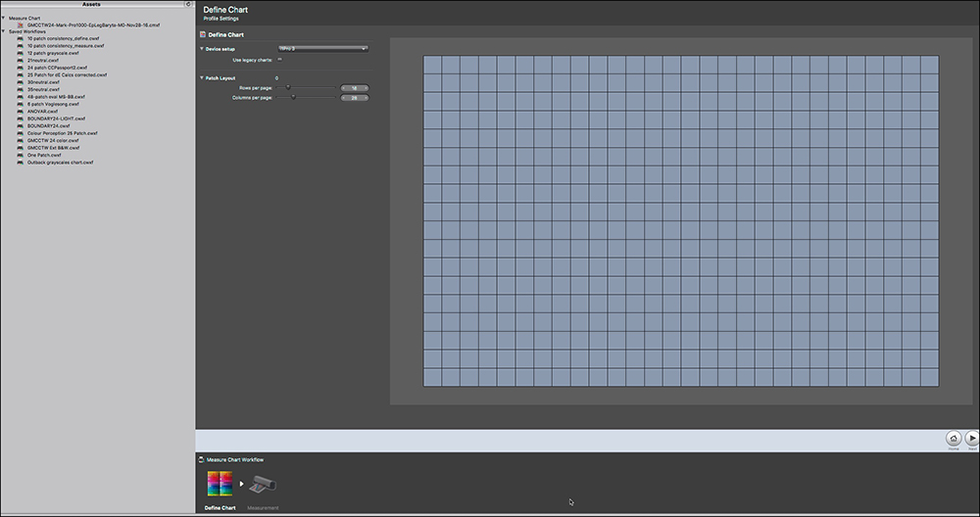Viewport: 980px width, 517px height.
Task: Select BOUNDARY24-LIGHT.cwxf in saved workflows
Action: (56, 118)
